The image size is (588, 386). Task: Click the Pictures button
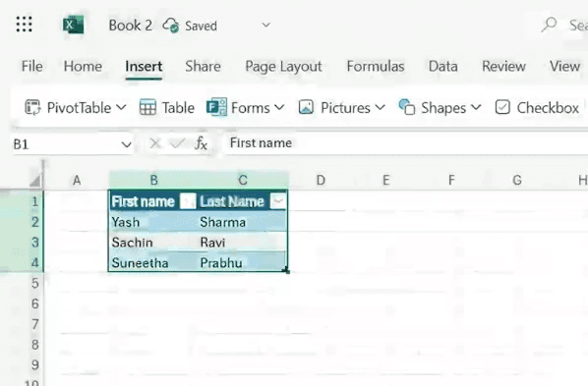pos(334,108)
